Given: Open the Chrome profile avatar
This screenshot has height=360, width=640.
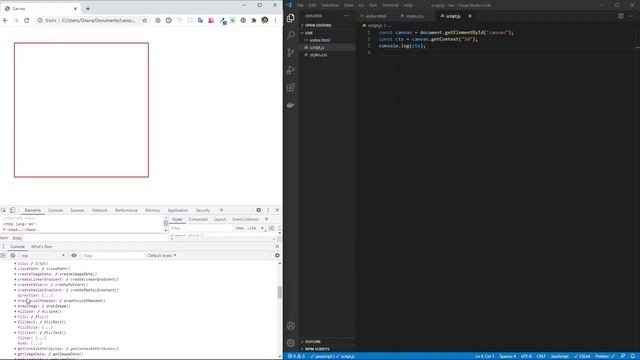Looking at the screenshot, I should (x=264, y=20).
